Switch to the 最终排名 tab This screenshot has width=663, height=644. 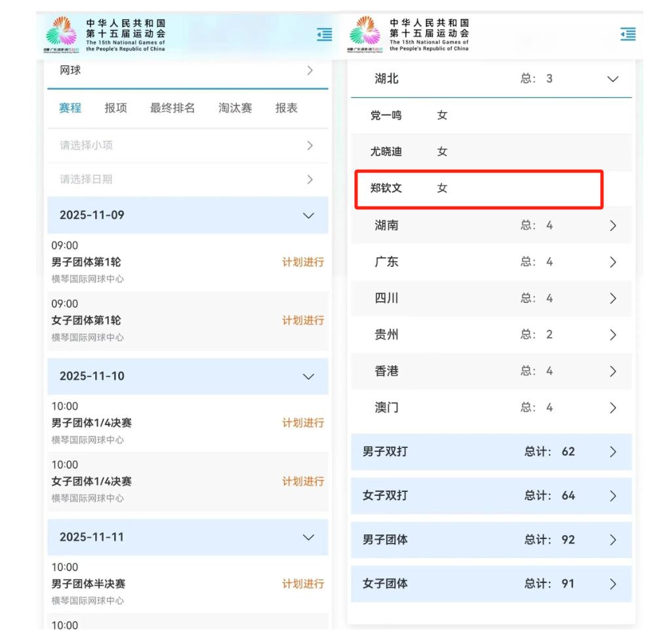(x=172, y=108)
